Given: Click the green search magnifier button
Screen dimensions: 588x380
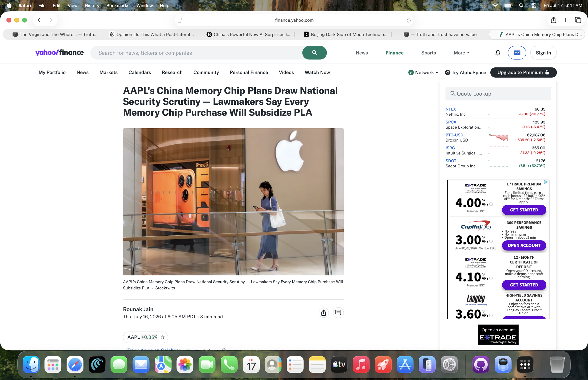Looking at the screenshot, I should (x=314, y=53).
